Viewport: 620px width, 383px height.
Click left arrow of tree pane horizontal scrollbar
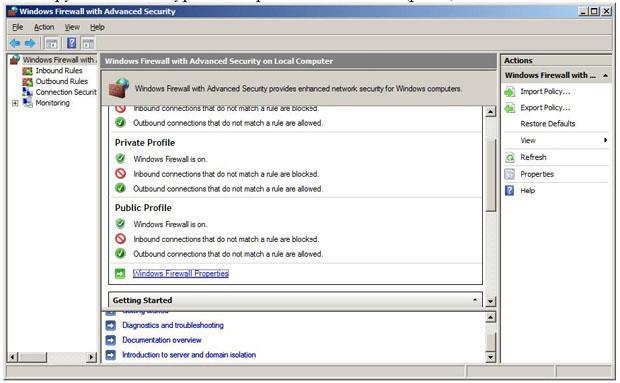coord(13,357)
